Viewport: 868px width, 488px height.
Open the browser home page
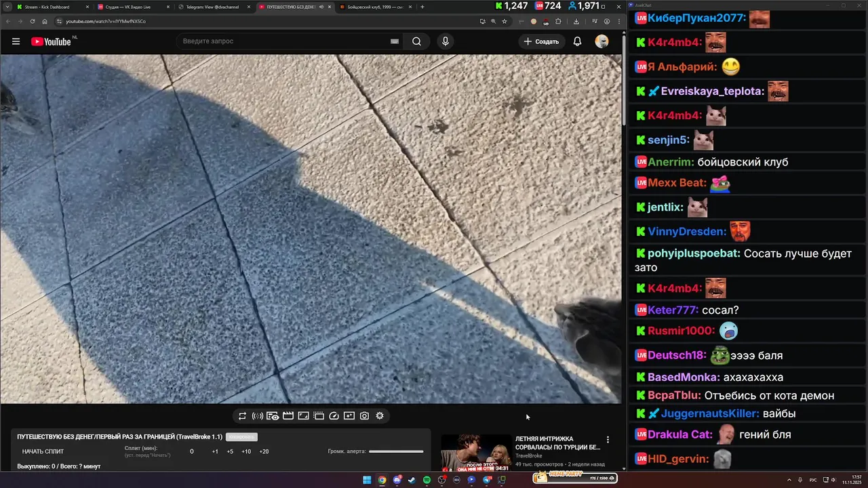point(45,21)
